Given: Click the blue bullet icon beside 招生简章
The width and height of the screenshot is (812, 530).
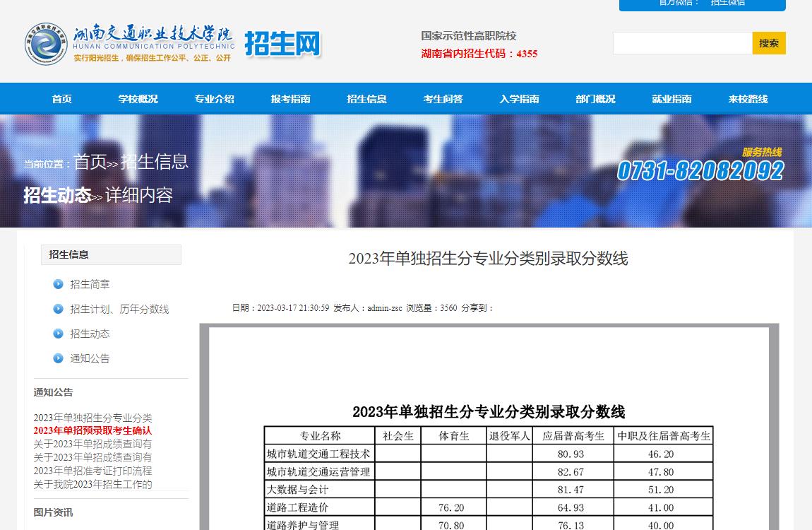Looking at the screenshot, I should (58, 284).
